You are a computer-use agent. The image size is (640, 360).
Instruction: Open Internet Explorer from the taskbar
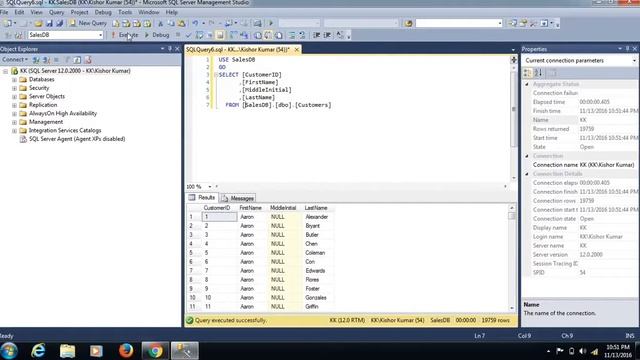38,351
